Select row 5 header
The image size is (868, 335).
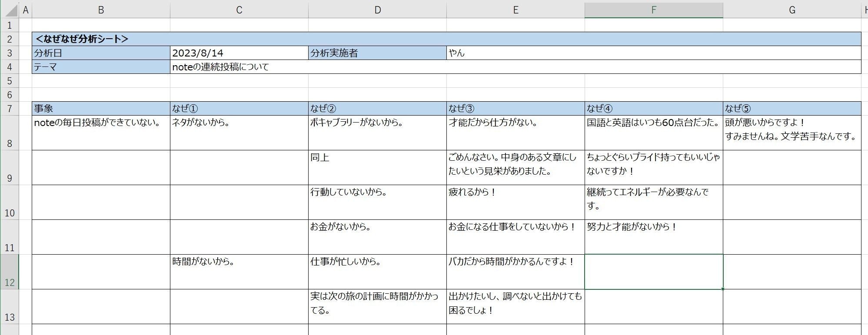point(9,81)
